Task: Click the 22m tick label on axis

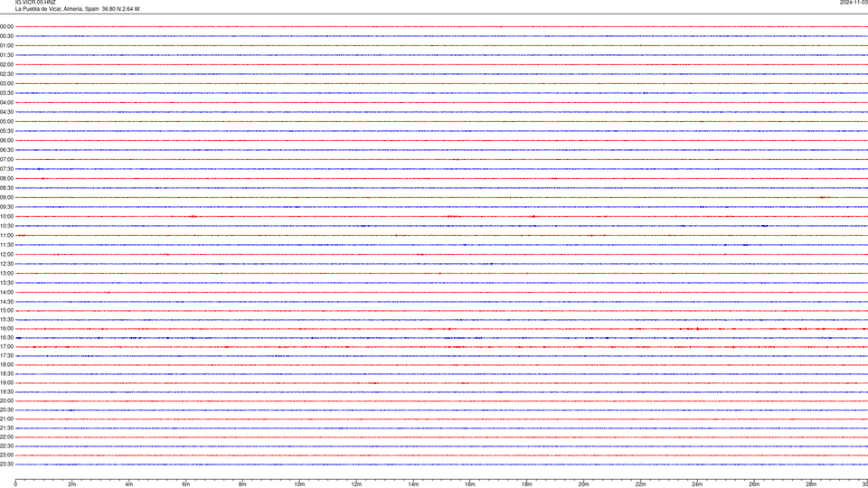Action: click(x=640, y=484)
